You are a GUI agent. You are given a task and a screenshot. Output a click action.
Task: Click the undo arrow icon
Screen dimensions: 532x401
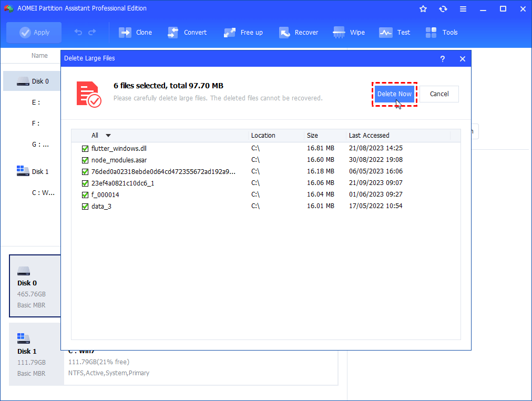pyautogui.click(x=78, y=32)
